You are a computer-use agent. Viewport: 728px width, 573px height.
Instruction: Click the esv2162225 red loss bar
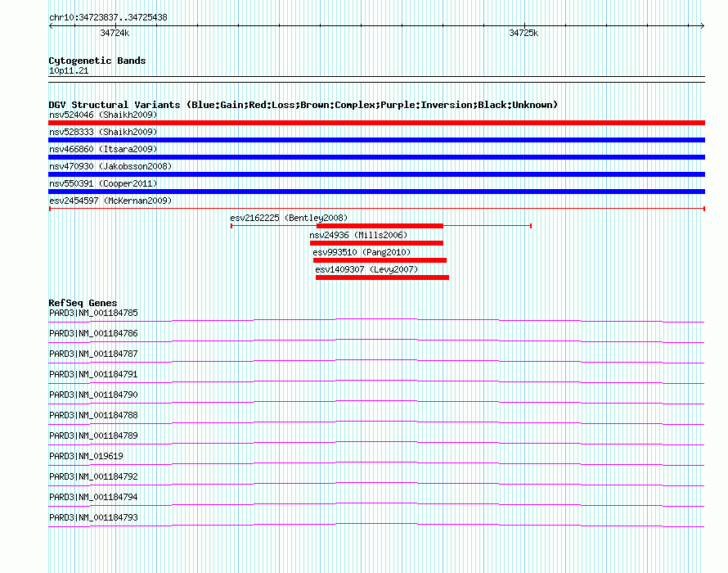[x=380, y=226]
